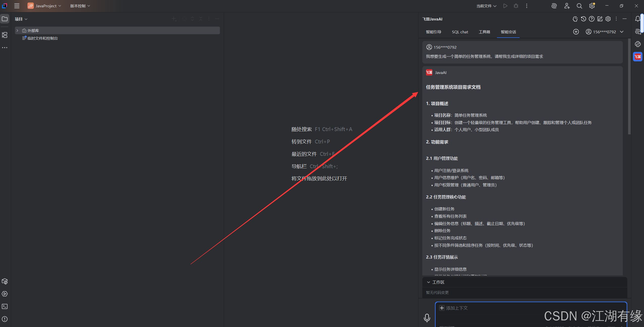Open JavaAI conversation history icon

pyautogui.click(x=583, y=19)
